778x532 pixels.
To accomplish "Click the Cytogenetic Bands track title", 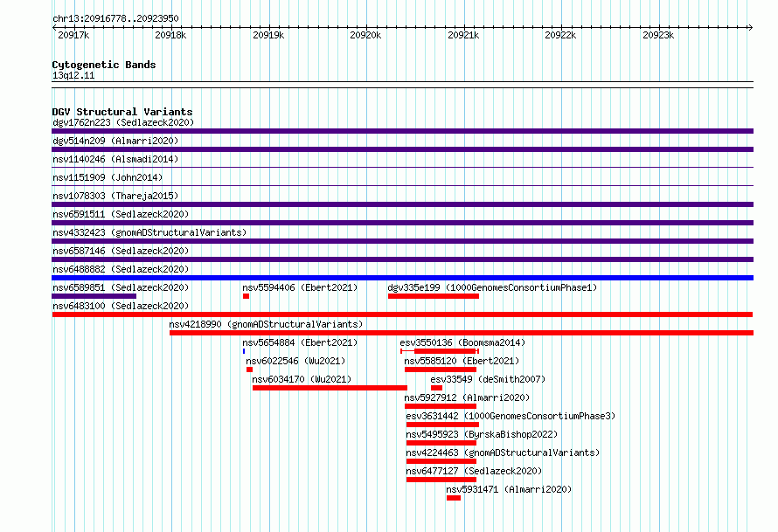I will click(x=104, y=65).
